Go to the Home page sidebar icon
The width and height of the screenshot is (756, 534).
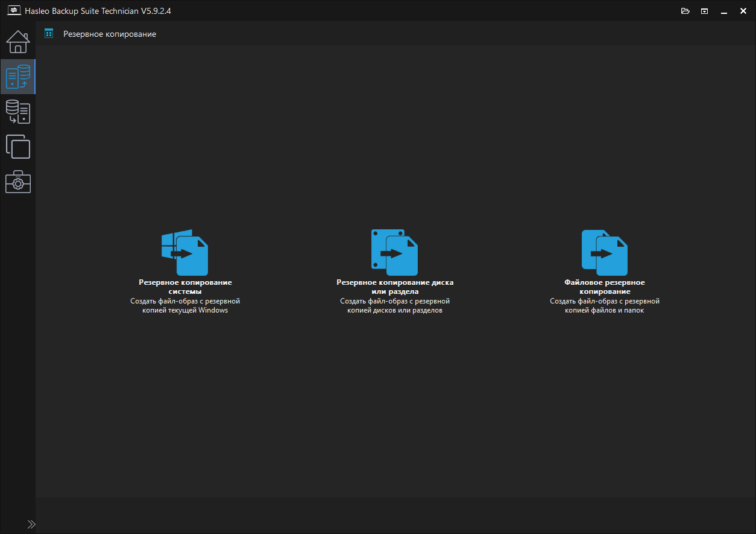click(17, 42)
